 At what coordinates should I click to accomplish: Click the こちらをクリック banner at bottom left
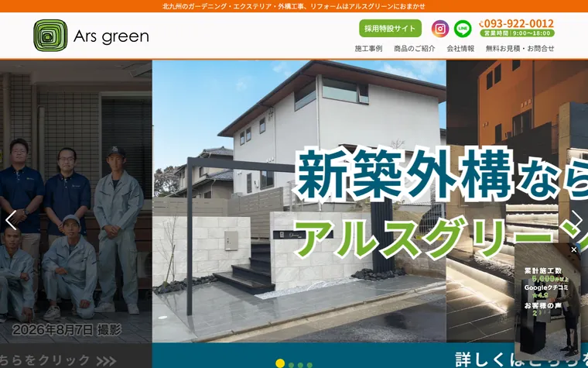coord(76,356)
